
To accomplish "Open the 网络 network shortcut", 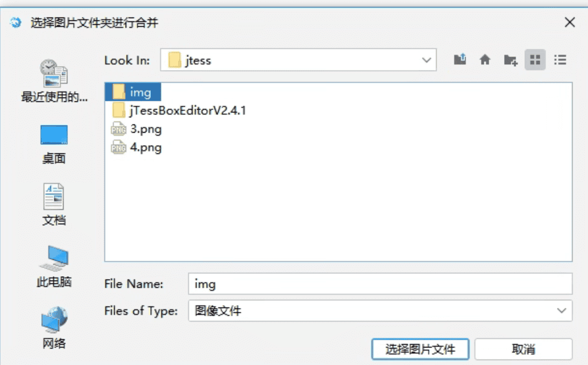I will coord(54,328).
